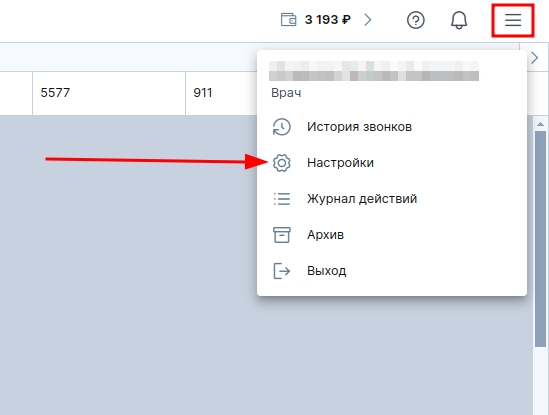Expand balance details with chevron arrow
The width and height of the screenshot is (549, 415).
(368, 20)
